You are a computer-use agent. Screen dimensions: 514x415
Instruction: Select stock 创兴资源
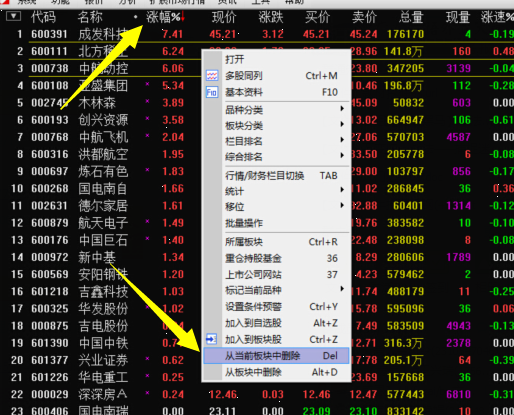tap(103, 120)
